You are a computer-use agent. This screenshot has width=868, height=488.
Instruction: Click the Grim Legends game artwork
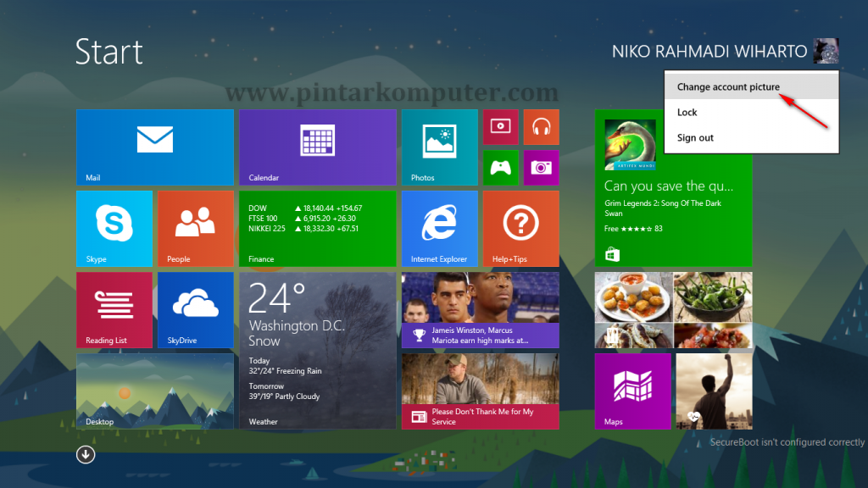click(x=630, y=144)
